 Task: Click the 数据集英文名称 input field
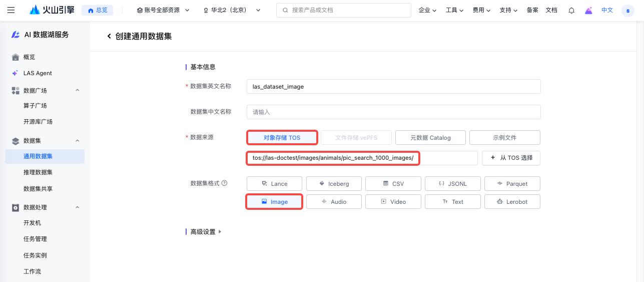click(x=394, y=86)
